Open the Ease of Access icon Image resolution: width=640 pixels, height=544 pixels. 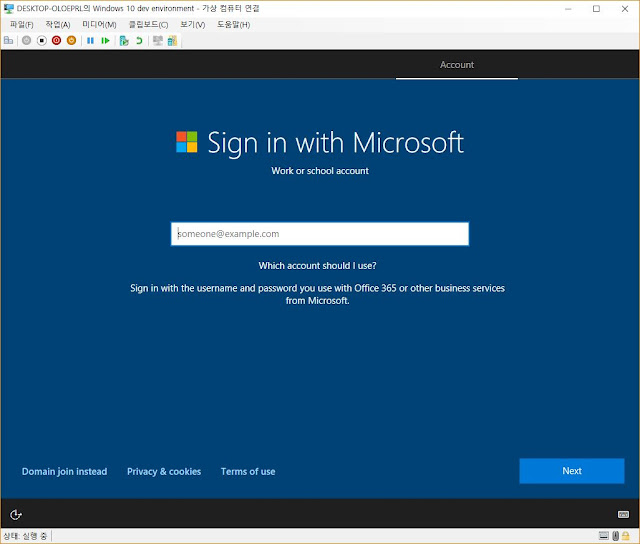click(16, 515)
